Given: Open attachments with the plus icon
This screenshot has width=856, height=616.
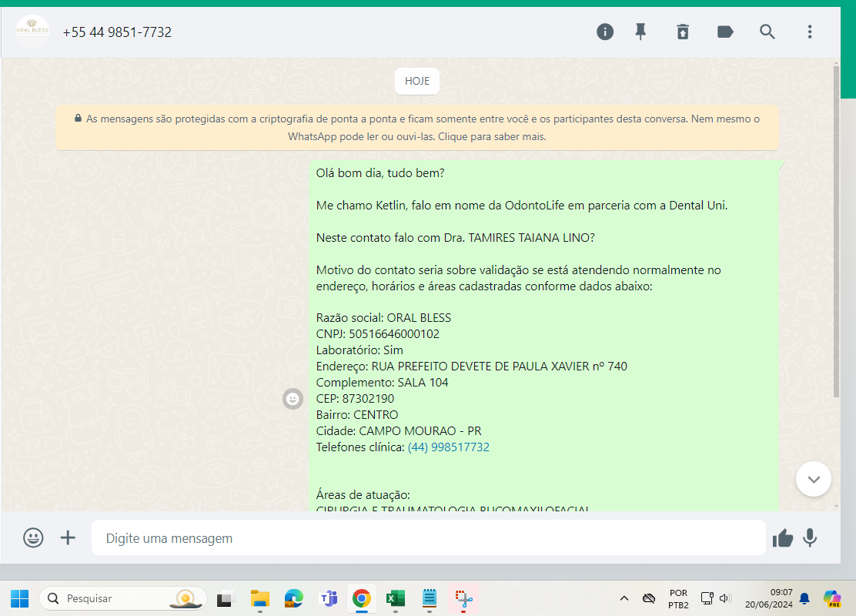Looking at the screenshot, I should [x=68, y=538].
